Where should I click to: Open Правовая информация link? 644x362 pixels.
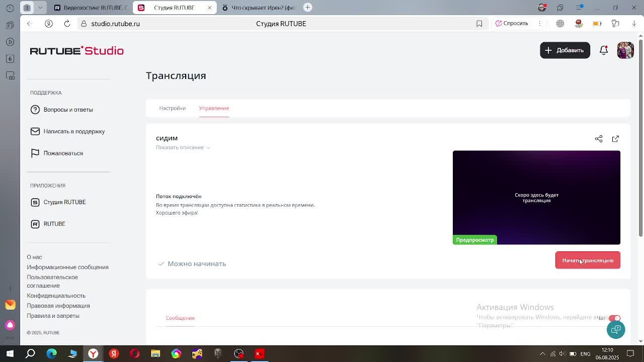click(58, 306)
